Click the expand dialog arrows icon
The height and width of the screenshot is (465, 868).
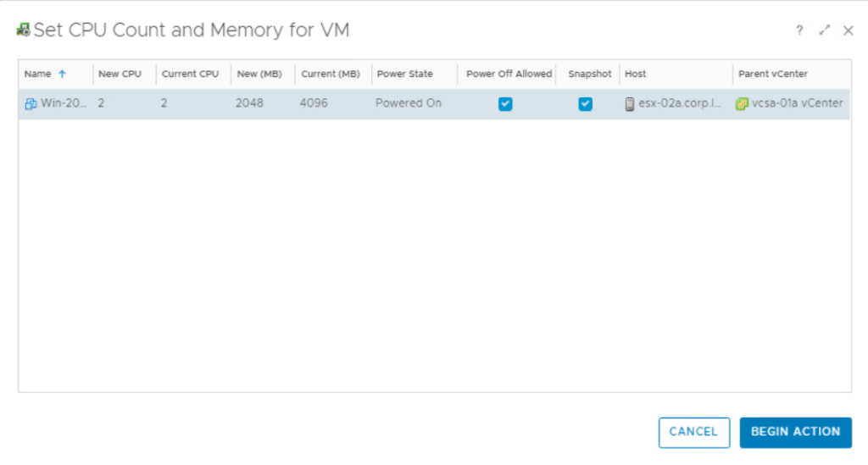[824, 30]
